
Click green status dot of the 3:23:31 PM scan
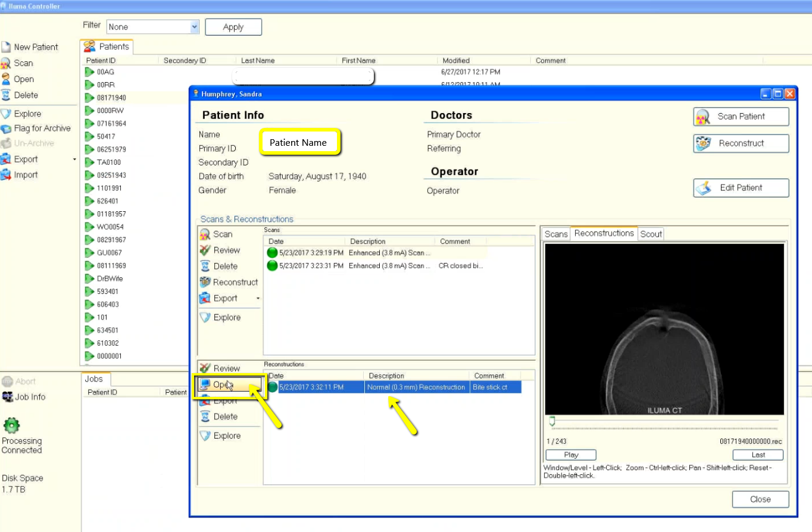coord(272,266)
